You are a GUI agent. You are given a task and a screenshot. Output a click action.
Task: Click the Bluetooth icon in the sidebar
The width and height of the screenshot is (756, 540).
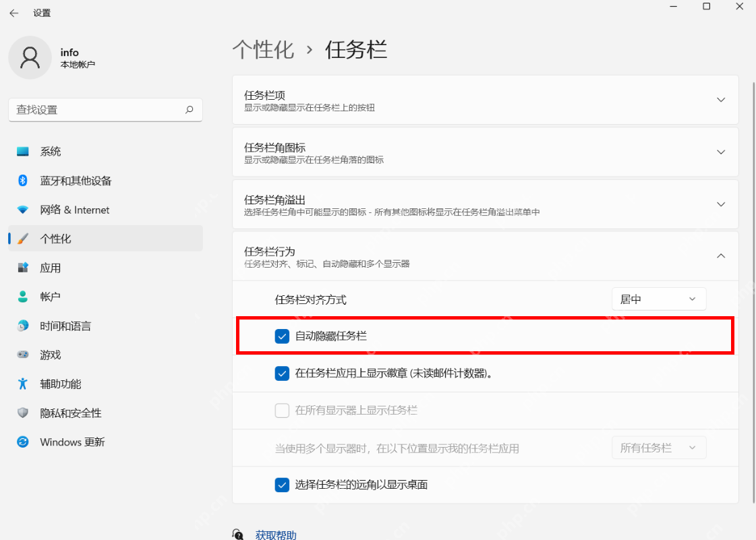23,180
